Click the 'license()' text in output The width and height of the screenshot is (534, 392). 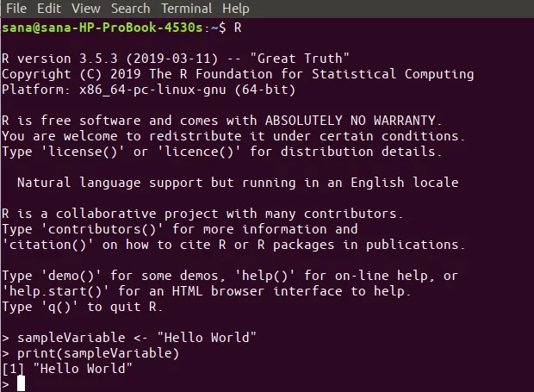pos(79,152)
